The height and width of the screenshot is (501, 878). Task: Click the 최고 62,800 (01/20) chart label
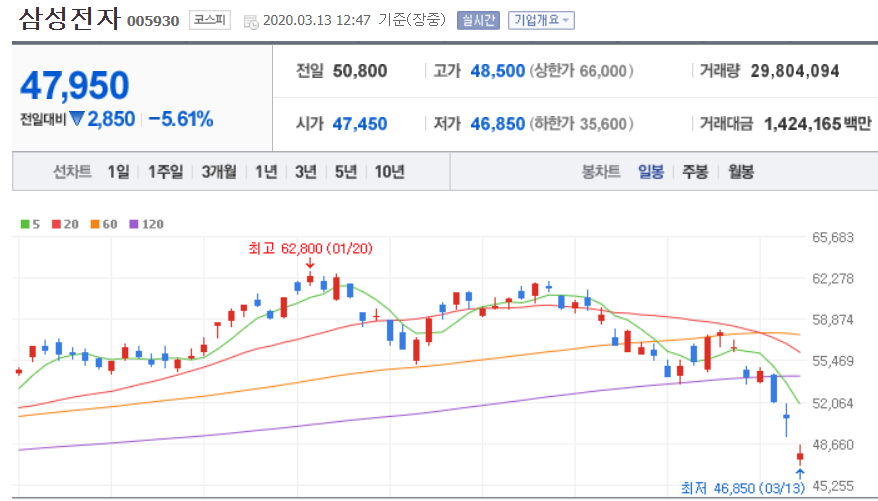click(x=310, y=248)
